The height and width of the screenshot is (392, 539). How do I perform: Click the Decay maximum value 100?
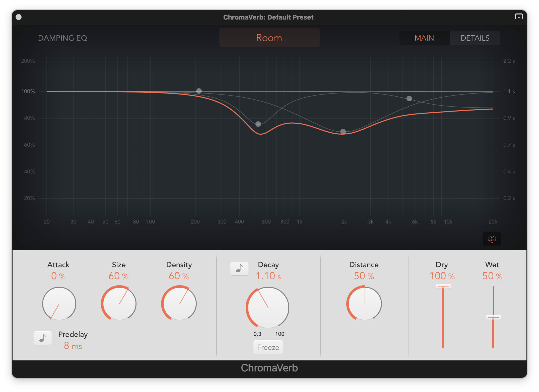(280, 334)
